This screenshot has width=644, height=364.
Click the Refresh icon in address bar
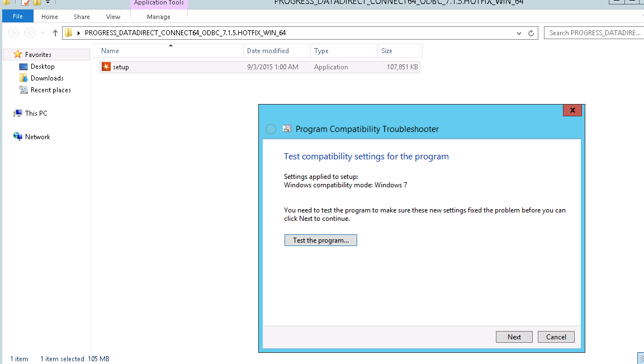coord(531,33)
